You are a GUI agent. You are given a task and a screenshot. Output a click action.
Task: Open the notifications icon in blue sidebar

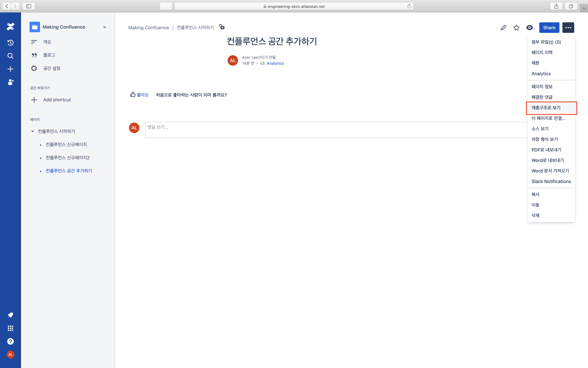pos(10,315)
